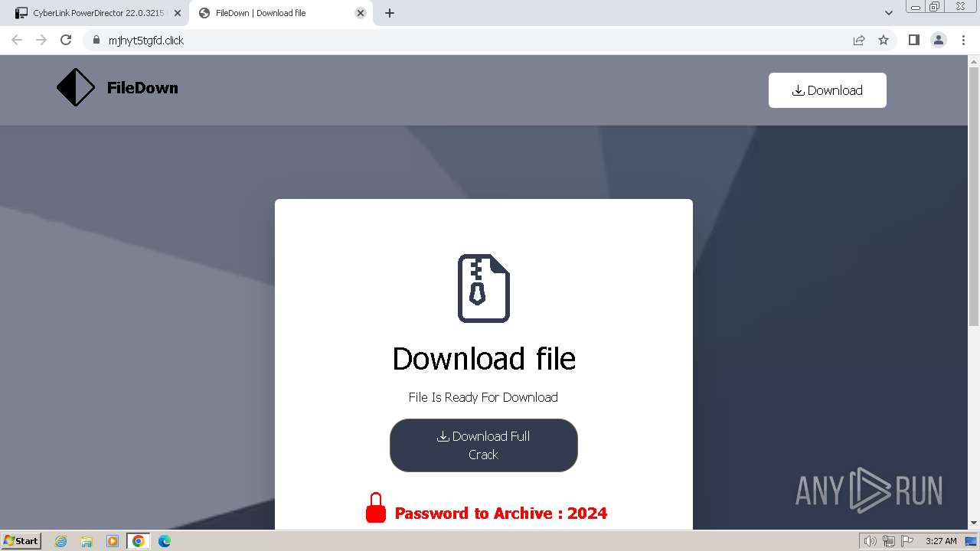
Task: Open Internet Explorer from taskbar
Action: click(61, 541)
